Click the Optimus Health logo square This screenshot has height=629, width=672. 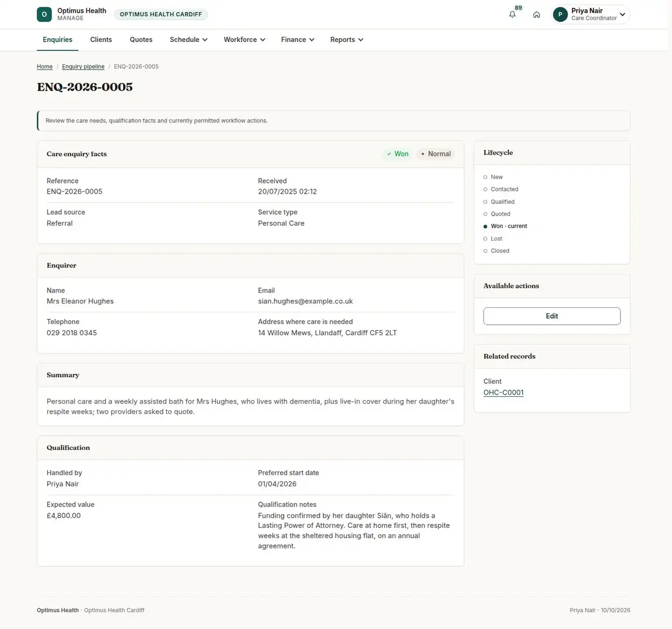[x=44, y=15]
